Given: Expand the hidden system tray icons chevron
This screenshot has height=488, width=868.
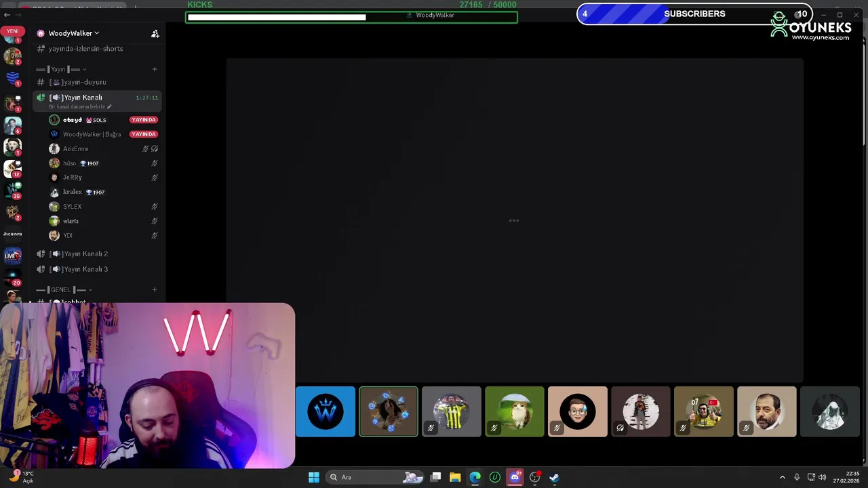Looking at the screenshot, I should pyautogui.click(x=782, y=477).
